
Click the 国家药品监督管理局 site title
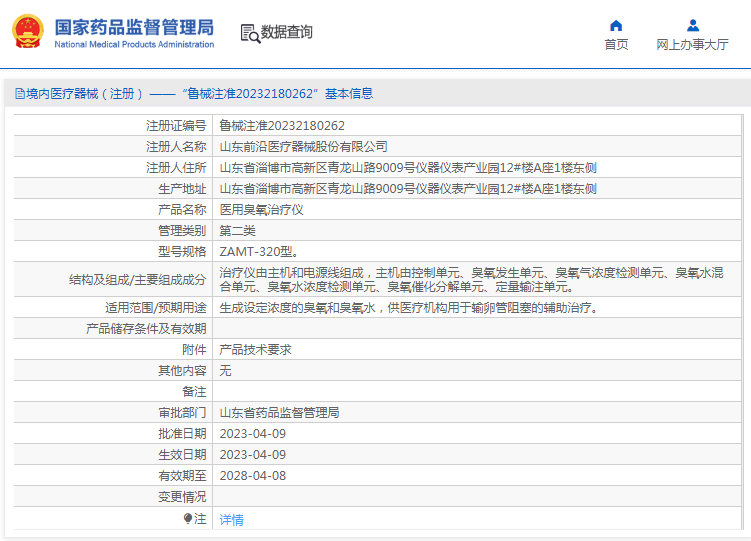tap(133, 26)
